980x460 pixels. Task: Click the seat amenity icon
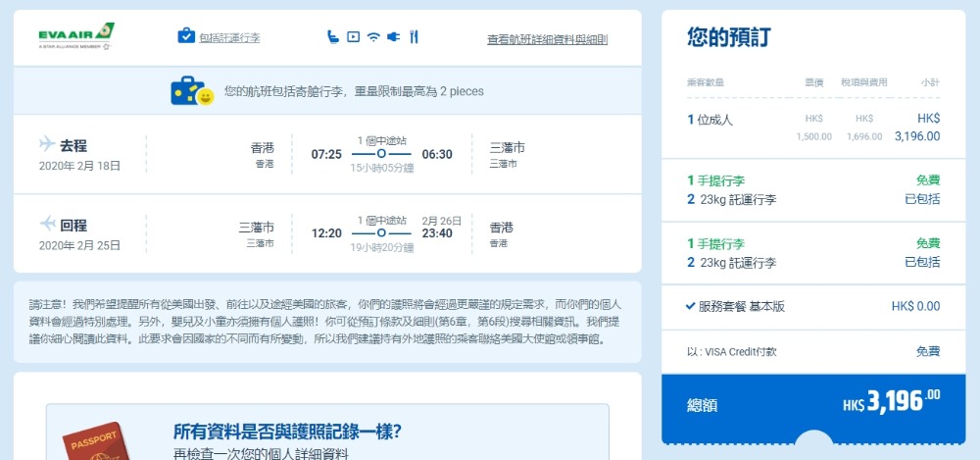pyautogui.click(x=333, y=37)
